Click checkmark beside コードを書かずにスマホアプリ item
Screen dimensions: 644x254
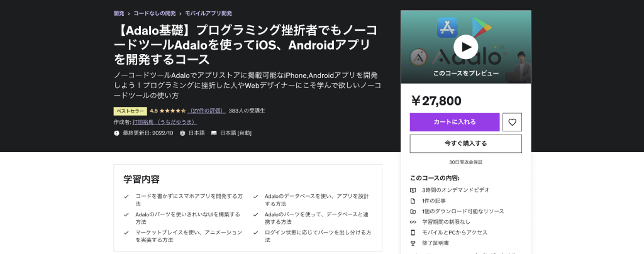(126, 197)
